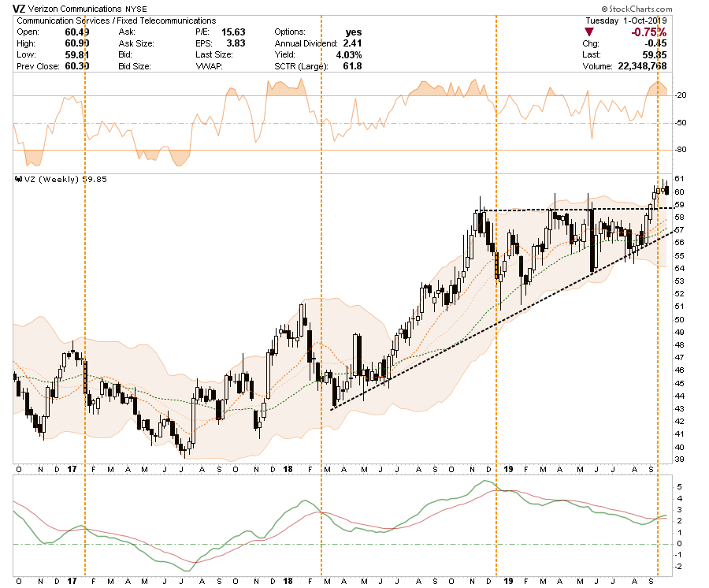Click the 55 label on the price axis

679,256
